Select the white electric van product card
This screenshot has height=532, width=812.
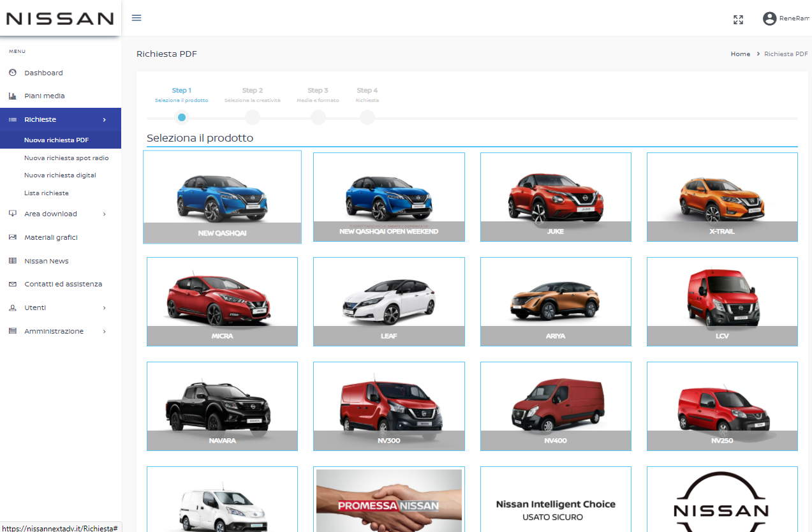point(222,499)
